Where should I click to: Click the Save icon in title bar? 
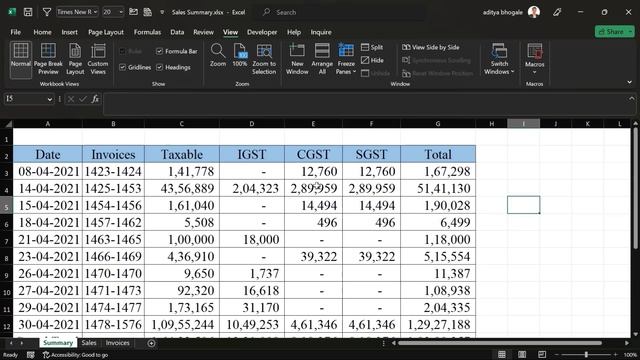pos(28,12)
